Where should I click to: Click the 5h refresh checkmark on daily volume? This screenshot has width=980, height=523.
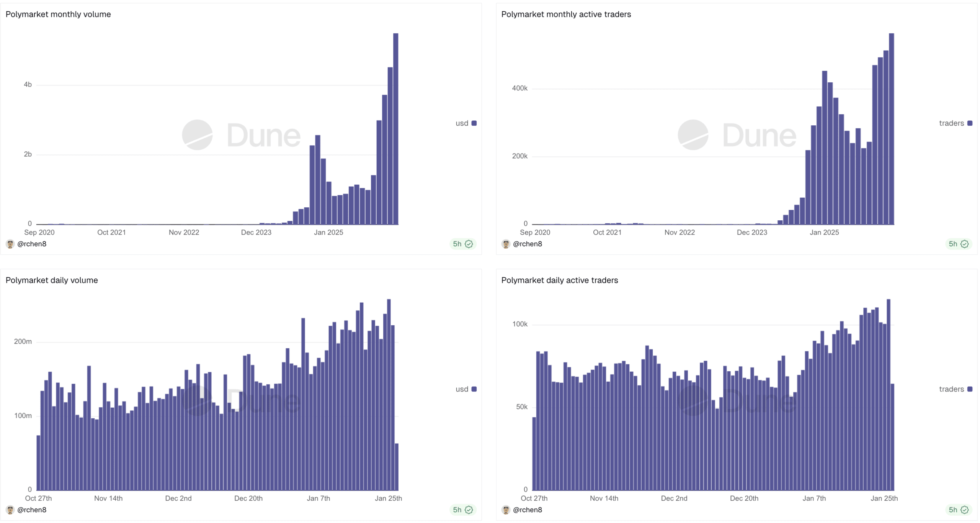[469, 510]
